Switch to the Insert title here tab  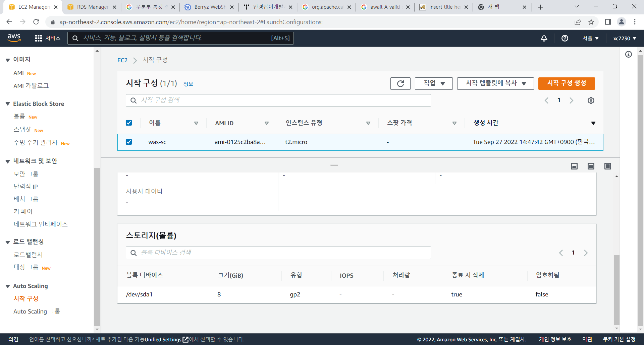(x=444, y=7)
